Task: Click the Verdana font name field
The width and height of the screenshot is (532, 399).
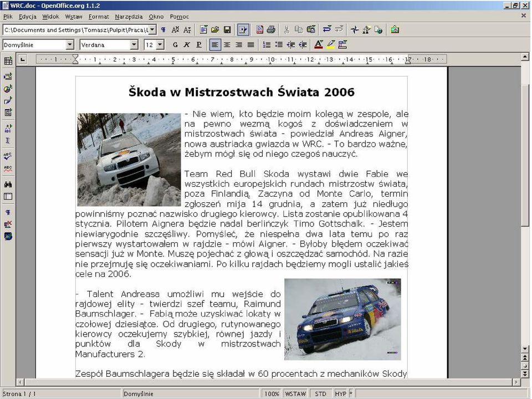Action: pyautogui.click(x=105, y=45)
